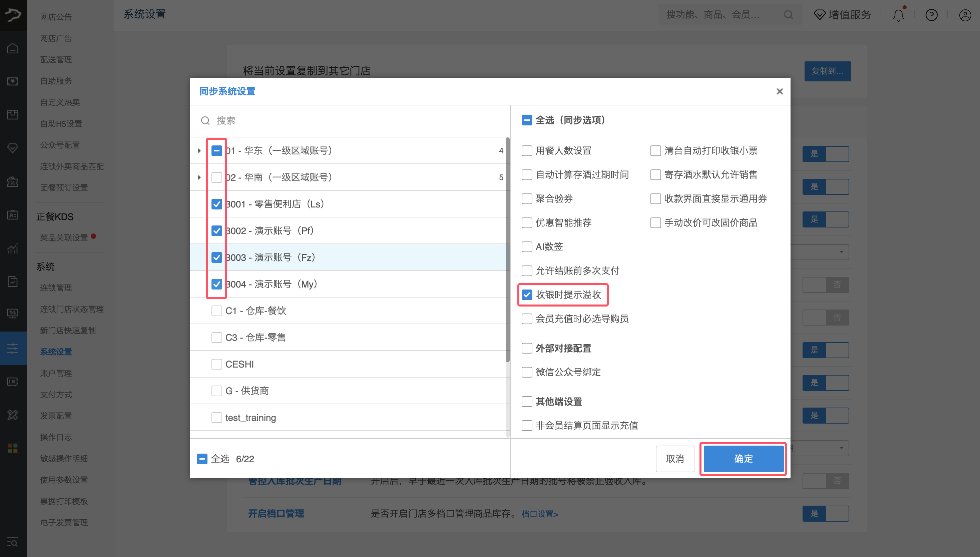Uncheck 3001 - 零售便利店 (Ls) store
The image size is (980, 557).
point(216,204)
